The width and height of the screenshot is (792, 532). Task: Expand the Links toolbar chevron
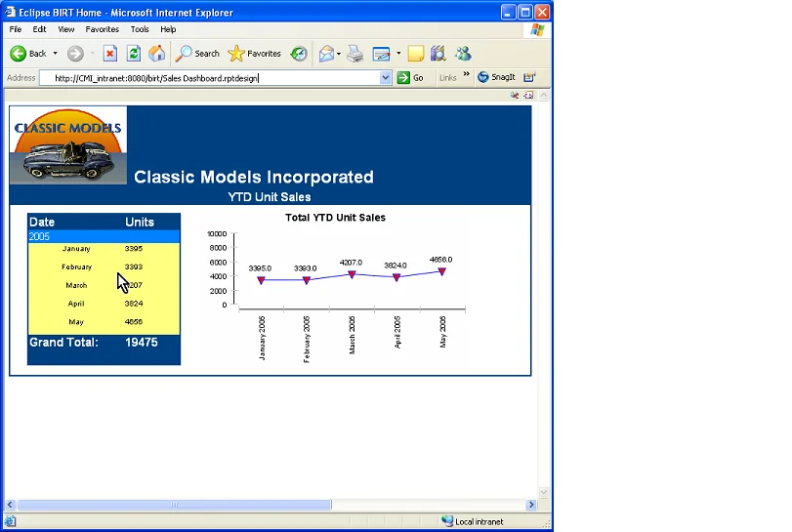pyautogui.click(x=466, y=74)
